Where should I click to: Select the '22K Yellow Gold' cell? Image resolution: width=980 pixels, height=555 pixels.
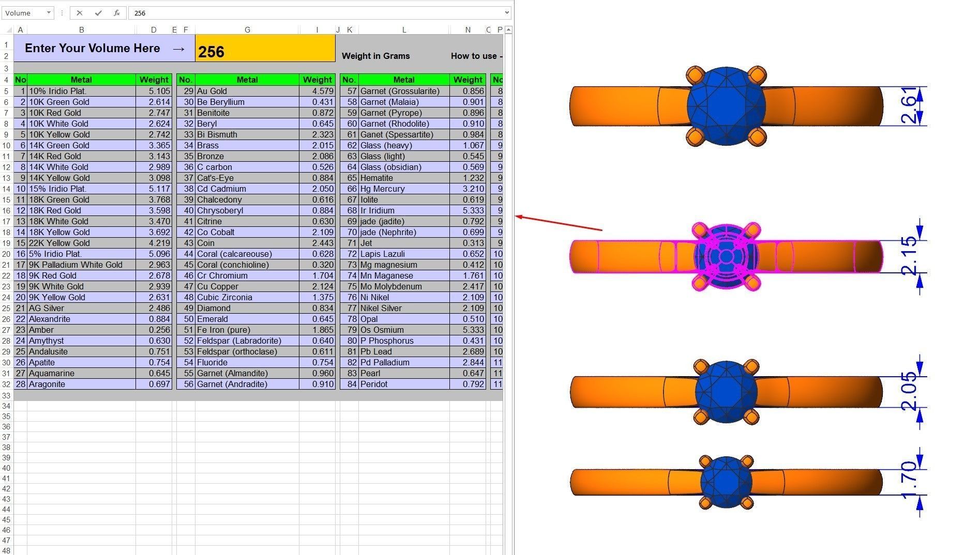(x=81, y=243)
